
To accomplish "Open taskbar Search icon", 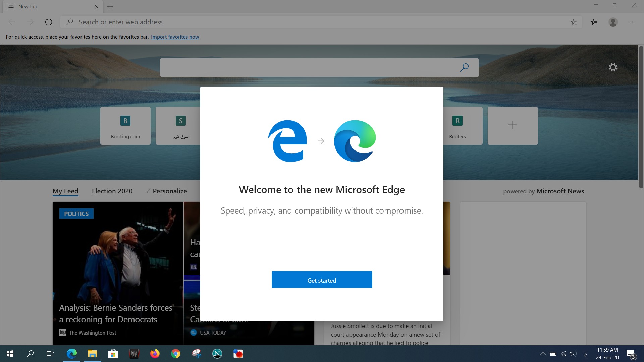I will (30, 354).
